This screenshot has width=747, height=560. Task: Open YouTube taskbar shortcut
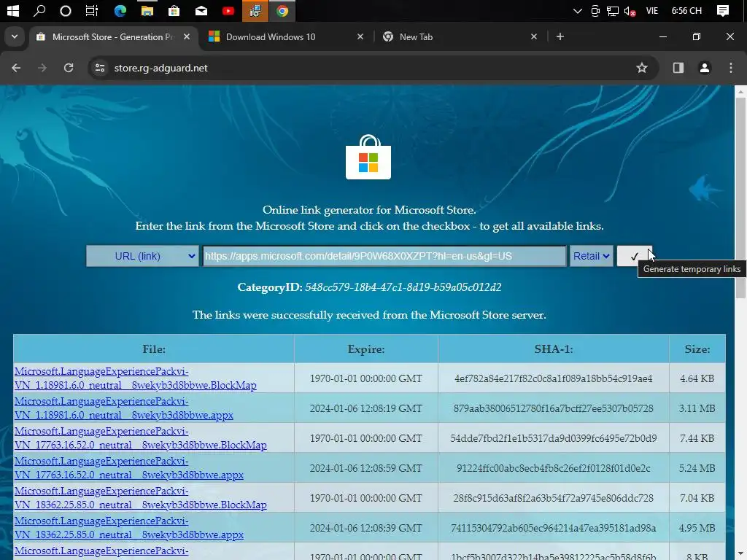coord(228,10)
